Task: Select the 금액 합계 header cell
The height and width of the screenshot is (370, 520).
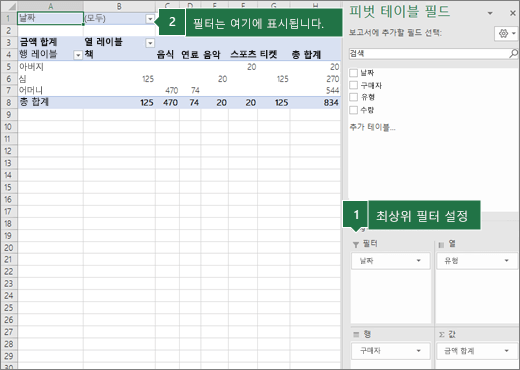Action: [50, 42]
